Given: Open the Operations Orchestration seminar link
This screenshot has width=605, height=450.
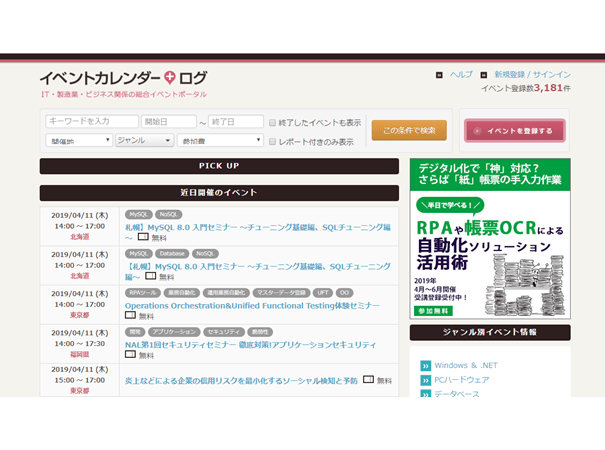Looking at the screenshot, I should [x=252, y=305].
